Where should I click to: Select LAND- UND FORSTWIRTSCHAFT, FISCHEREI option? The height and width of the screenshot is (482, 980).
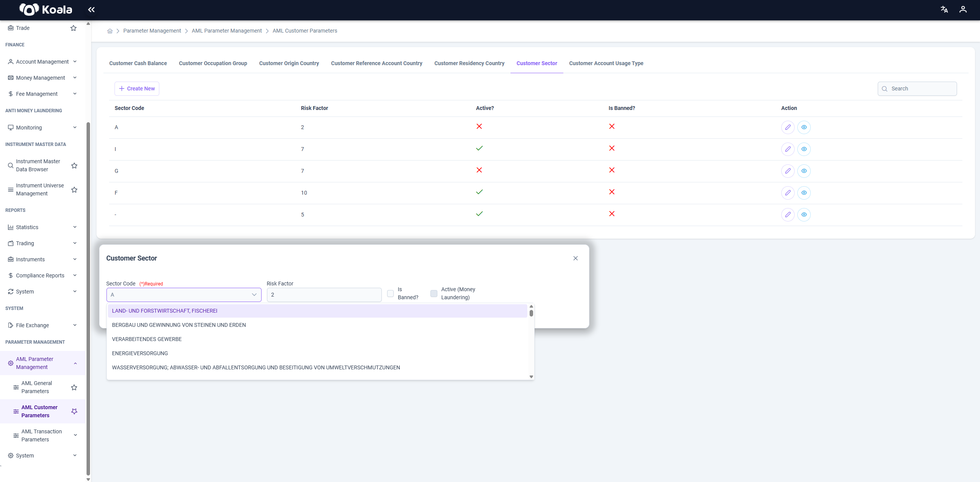[317, 311]
